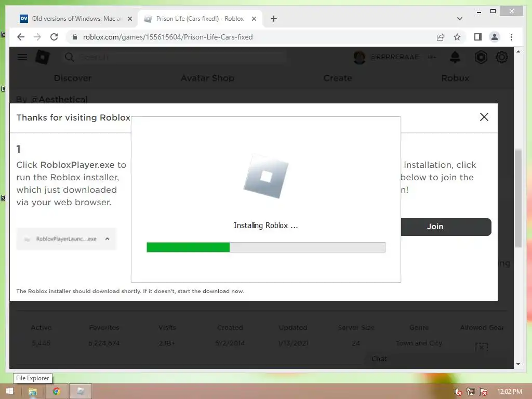This screenshot has width=532, height=399.
Task: Open the Create menu item
Action: pos(338,78)
